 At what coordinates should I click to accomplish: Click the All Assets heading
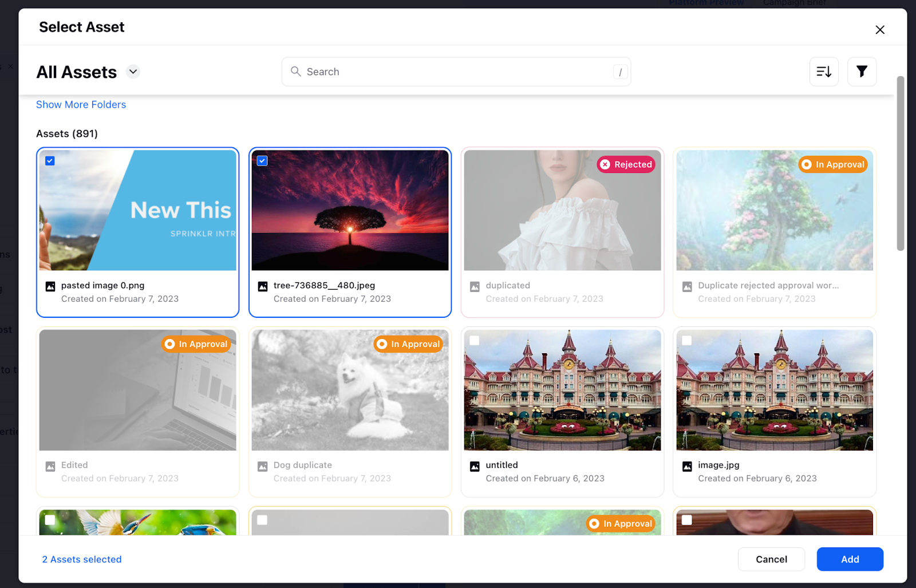77,72
